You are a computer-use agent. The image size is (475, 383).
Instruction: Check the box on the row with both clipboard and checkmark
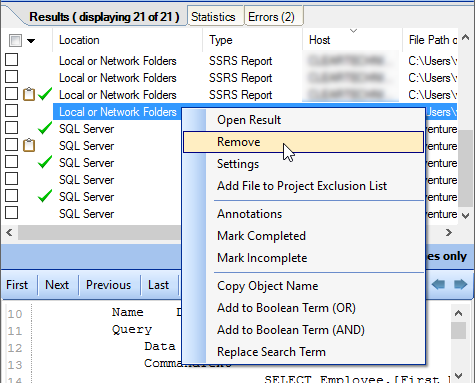(x=12, y=94)
